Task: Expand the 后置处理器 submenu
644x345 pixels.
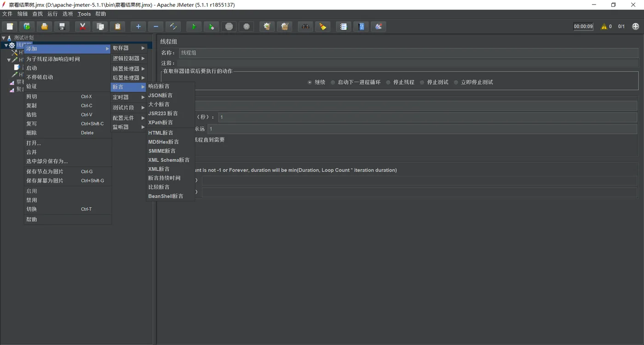Action: (129, 78)
